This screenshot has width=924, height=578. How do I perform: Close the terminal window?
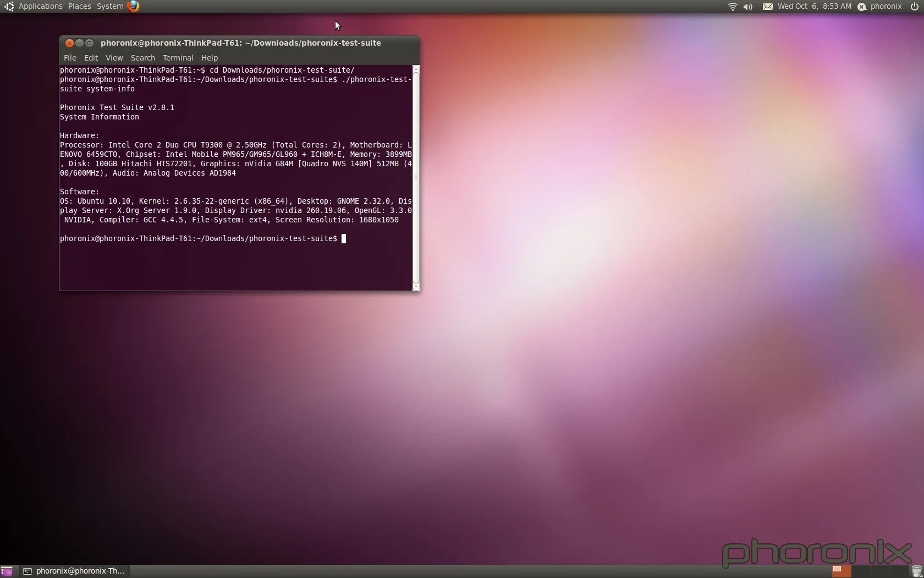pos(69,43)
